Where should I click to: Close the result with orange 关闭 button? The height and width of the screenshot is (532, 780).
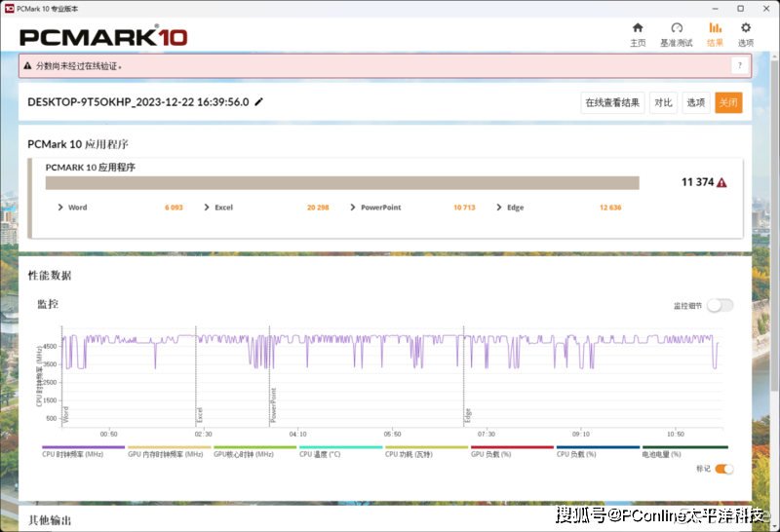click(728, 103)
